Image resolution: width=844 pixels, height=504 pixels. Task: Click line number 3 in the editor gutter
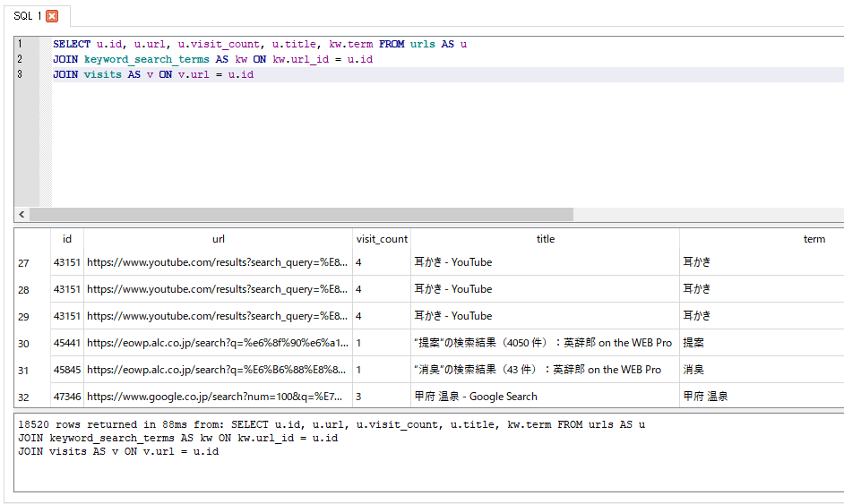click(x=21, y=74)
